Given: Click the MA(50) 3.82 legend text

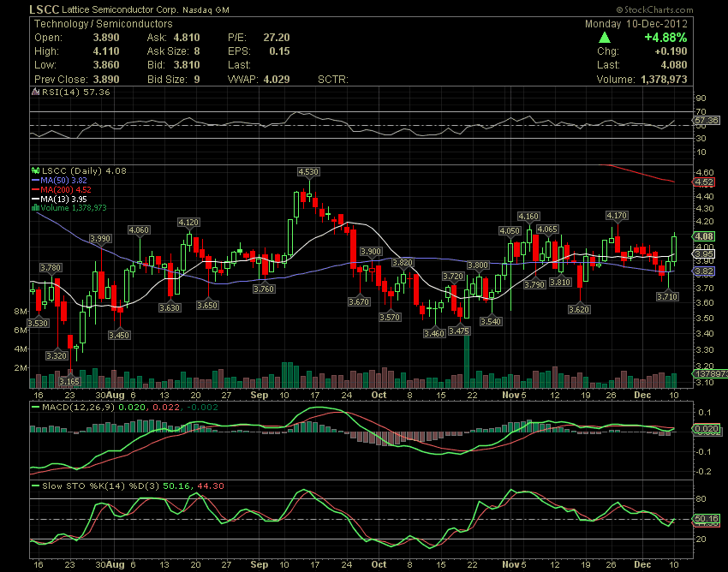Looking at the screenshot, I should click(x=64, y=180).
